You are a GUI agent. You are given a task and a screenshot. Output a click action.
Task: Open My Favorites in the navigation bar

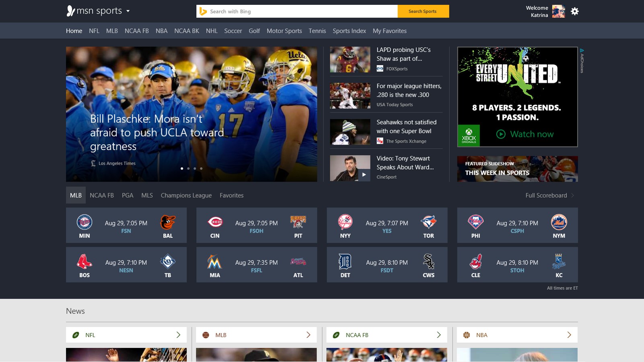pyautogui.click(x=390, y=31)
